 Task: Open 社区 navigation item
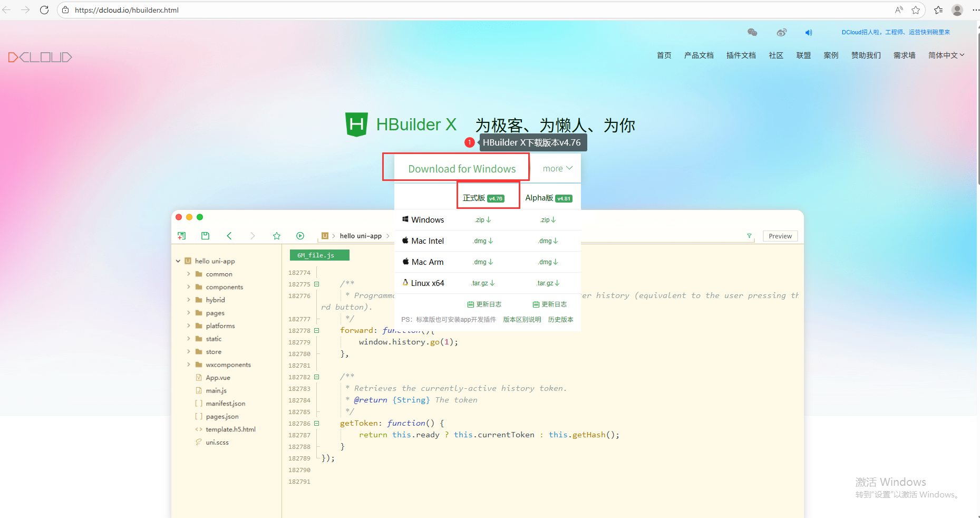coord(776,55)
